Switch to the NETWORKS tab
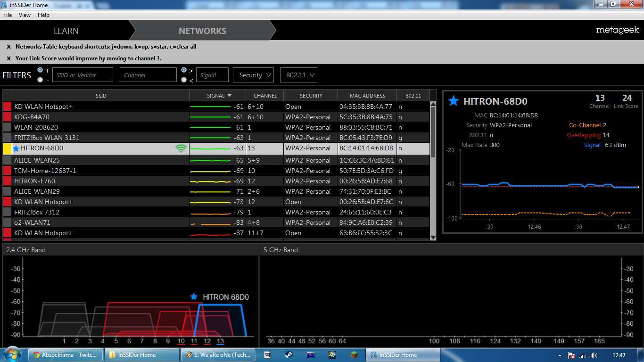The width and height of the screenshot is (644, 362). click(x=202, y=31)
